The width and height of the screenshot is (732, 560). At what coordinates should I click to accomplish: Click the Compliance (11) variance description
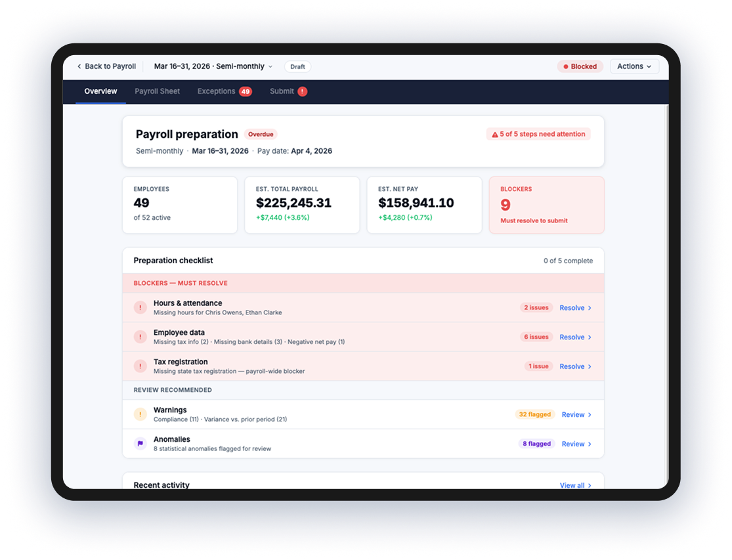[221, 420]
